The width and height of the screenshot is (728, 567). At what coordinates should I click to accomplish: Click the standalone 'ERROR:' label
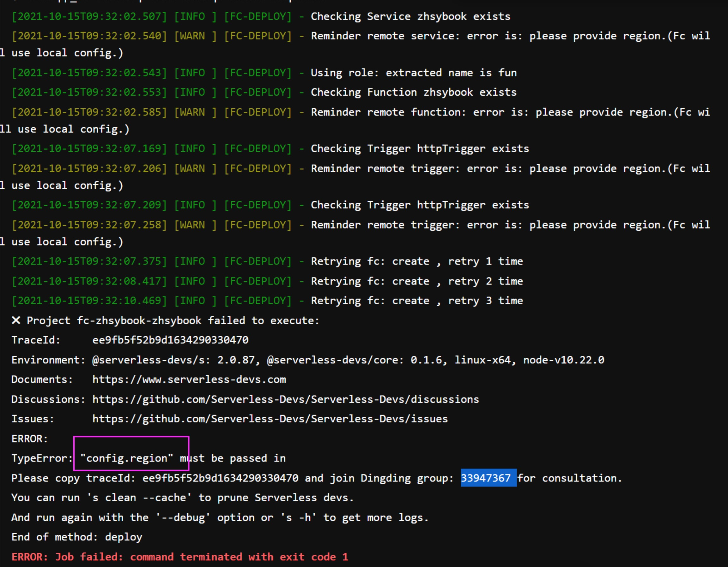pyautogui.click(x=30, y=439)
